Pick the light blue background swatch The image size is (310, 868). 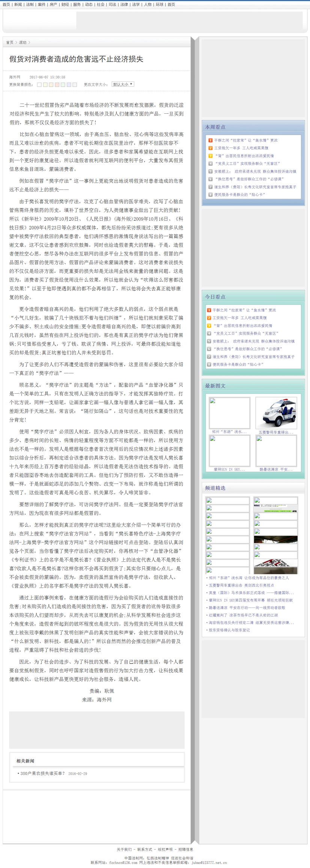69,85
